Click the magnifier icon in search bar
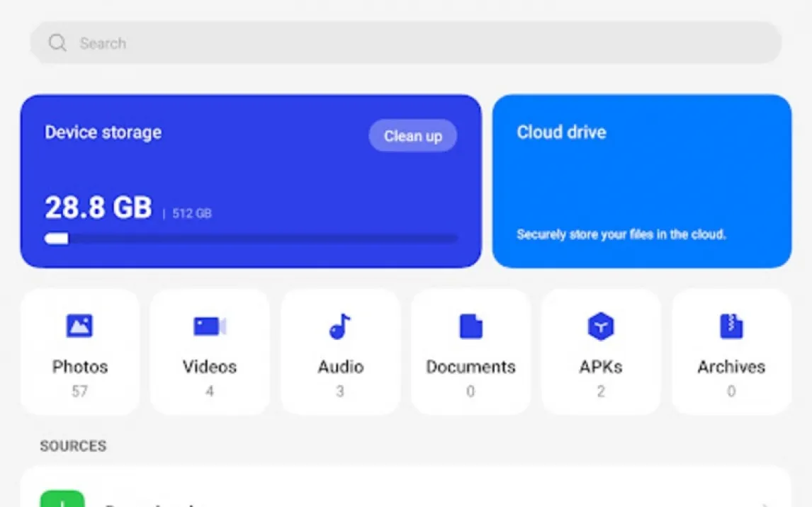The width and height of the screenshot is (812, 507). tap(57, 43)
